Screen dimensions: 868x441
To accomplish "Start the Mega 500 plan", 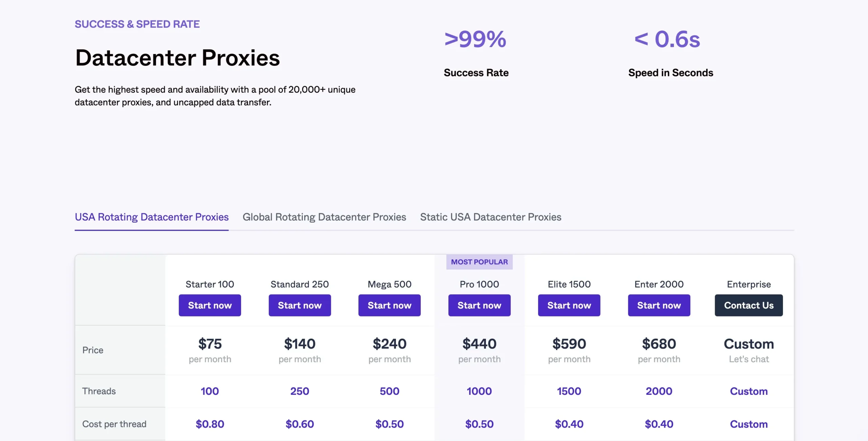I will 389,305.
